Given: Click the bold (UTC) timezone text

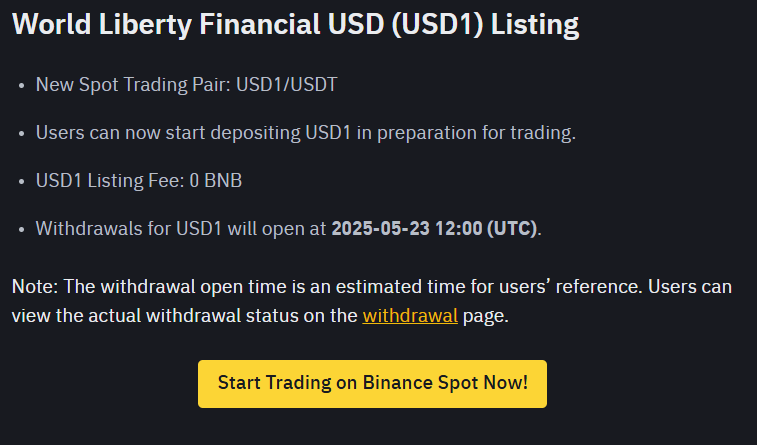Looking at the screenshot, I should (x=512, y=228).
